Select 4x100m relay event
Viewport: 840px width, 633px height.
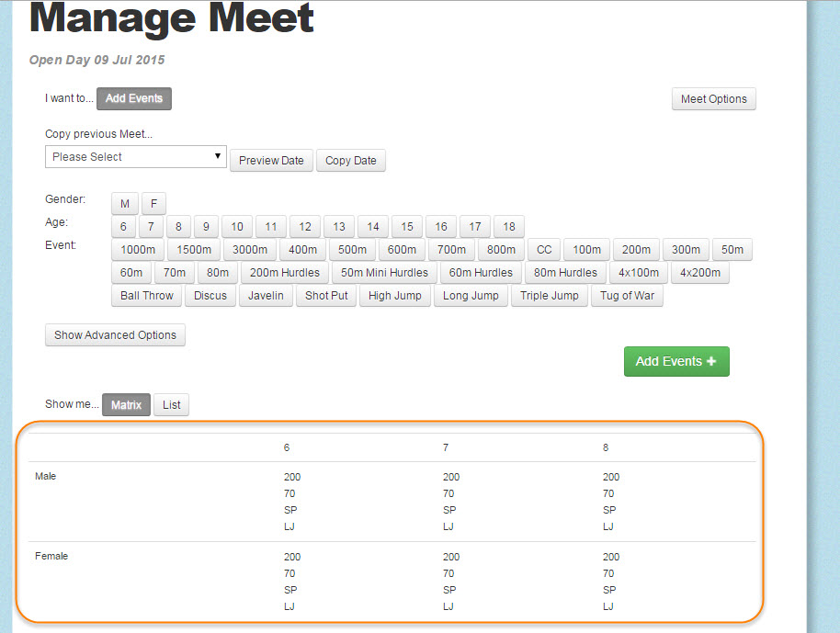tap(639, 273)
